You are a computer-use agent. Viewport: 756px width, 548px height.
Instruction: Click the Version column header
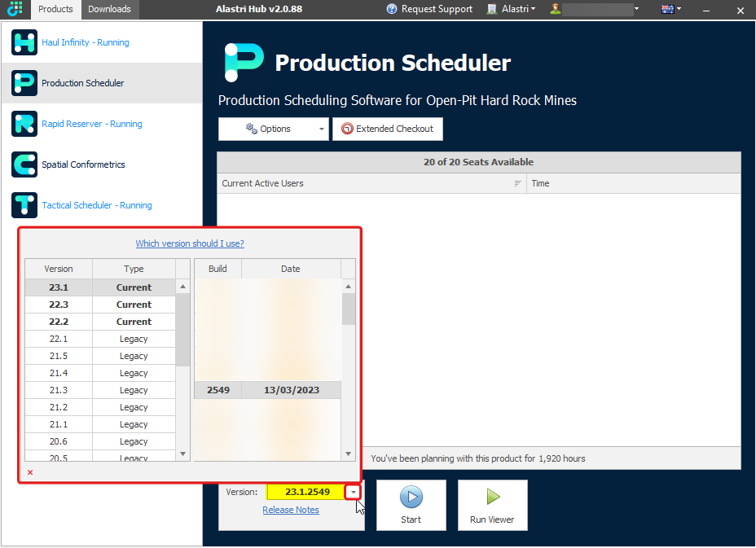point(59,269)
